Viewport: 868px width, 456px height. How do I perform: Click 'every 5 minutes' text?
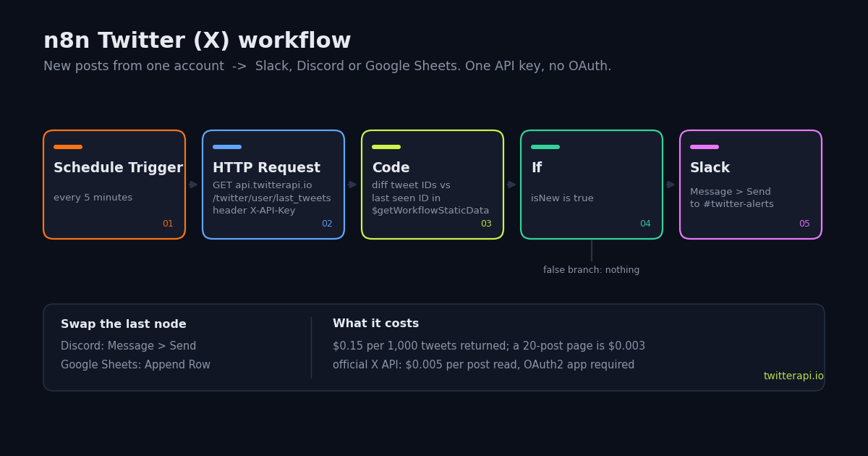[93, 198]
